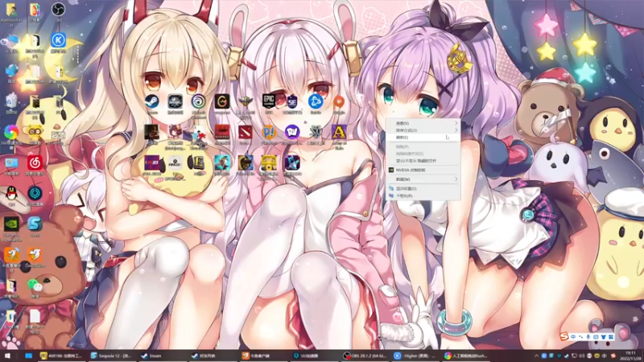Open the black G launcher icon
Screen dimensions: 644x362
tap(222, 103)
